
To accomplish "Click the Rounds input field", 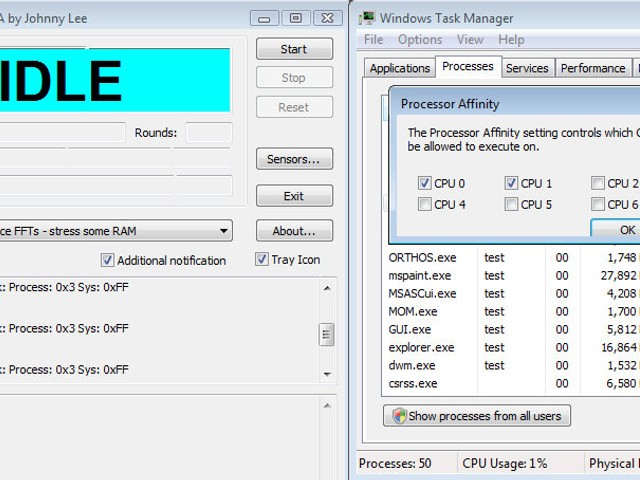I will point(209,133).
